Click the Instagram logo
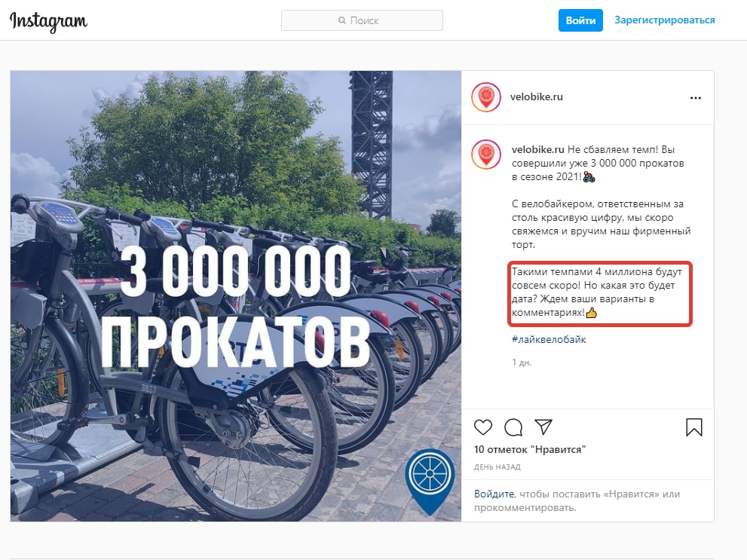 [x=48, y=21]
